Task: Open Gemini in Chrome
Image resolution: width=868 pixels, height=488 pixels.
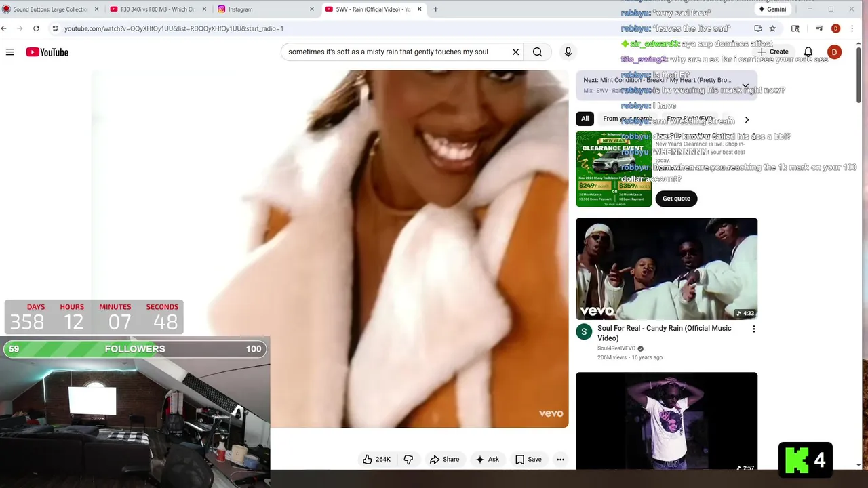Action: (772, 9)
